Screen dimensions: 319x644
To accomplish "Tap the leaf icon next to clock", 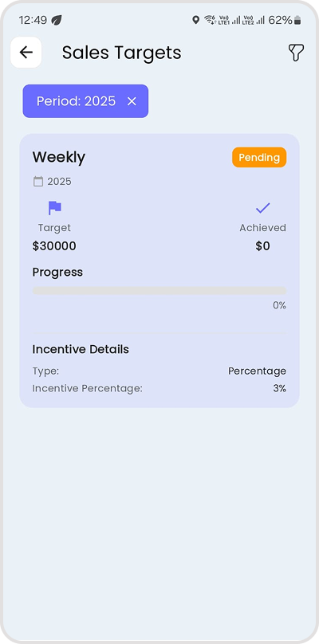I will click(57, 20).
